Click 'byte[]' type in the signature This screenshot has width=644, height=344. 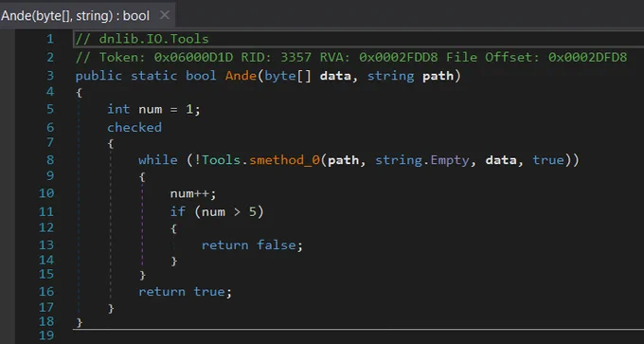[x=288, y=76]
